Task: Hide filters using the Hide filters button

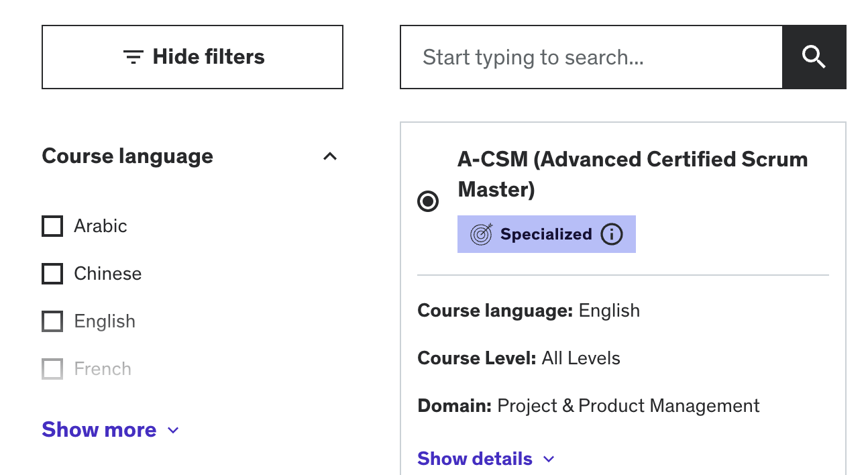Action: (193, 57)
